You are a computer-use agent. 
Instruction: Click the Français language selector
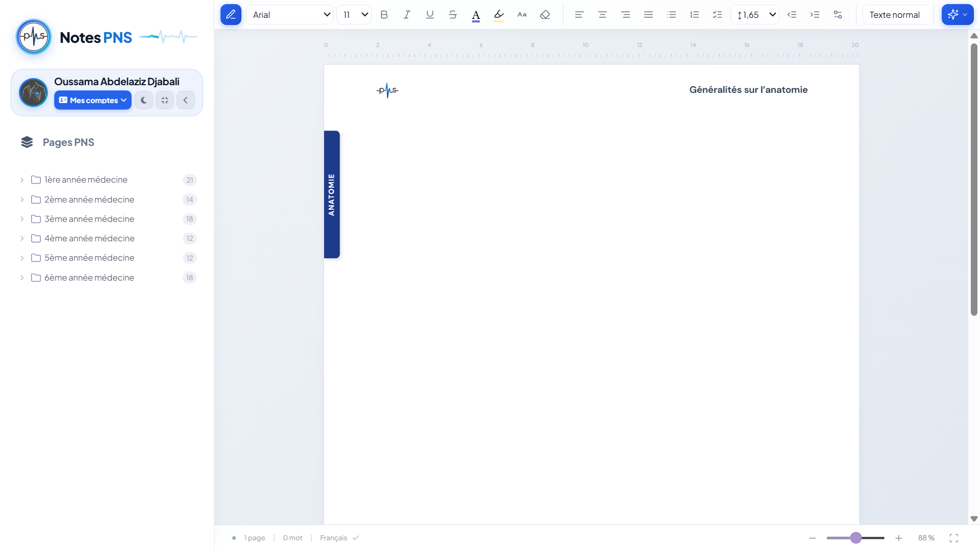point(339,538)
